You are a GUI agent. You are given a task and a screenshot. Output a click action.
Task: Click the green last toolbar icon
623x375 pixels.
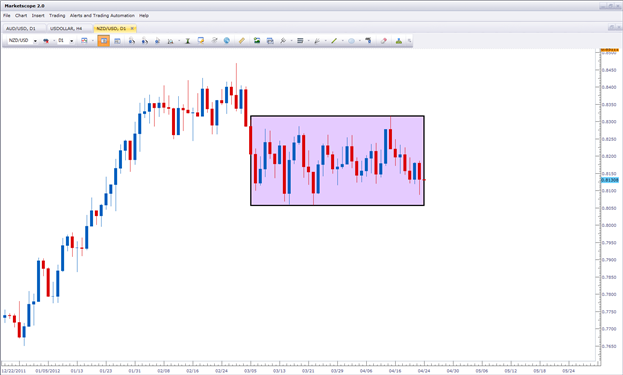point(399,41)
